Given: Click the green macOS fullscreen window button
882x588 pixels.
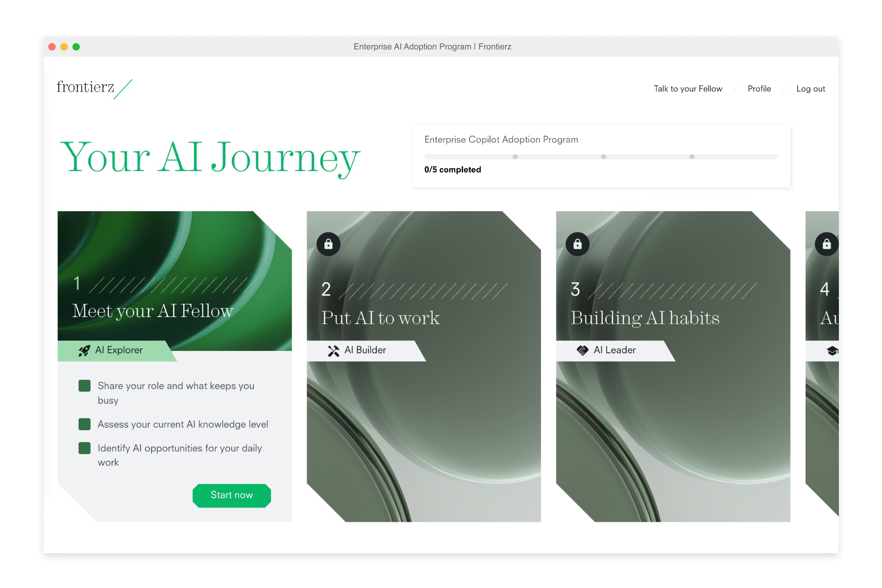Looking at the screenshot, I should point(76,47).
